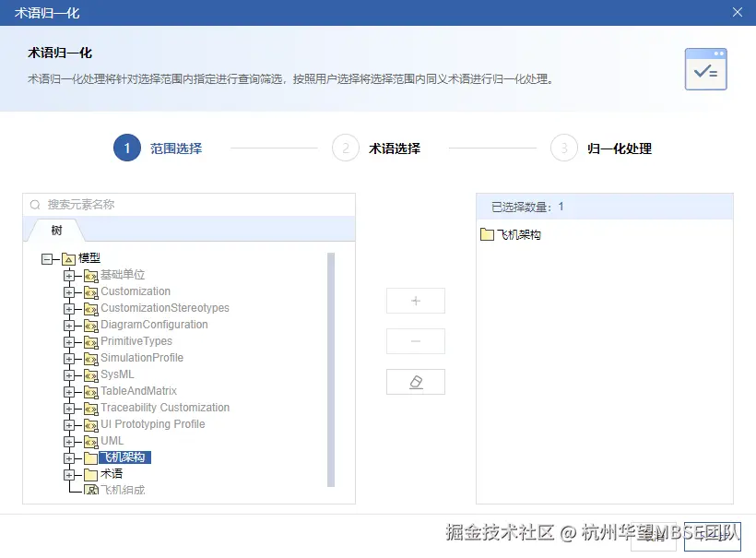Click the Traceability Customization package icon
This screenshot has height=558, width=756.
coord(90,409)
